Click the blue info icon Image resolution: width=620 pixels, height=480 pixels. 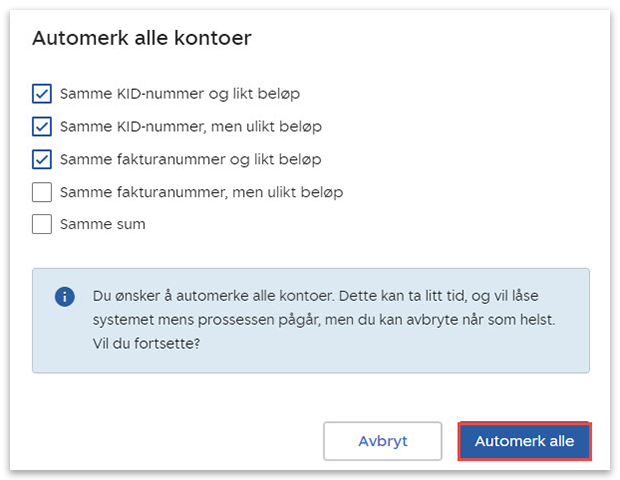[65, 297]
